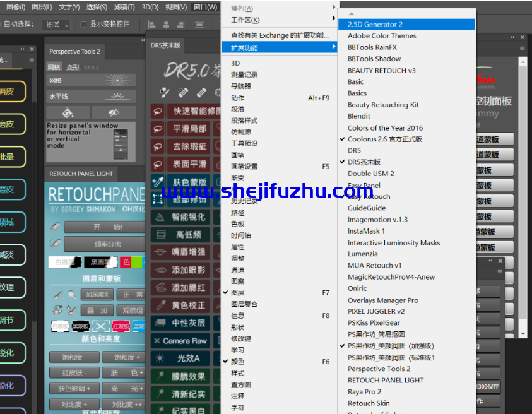
Task: Collapse the Perspective Tools panel arrows
Action: tap(143, 40)
